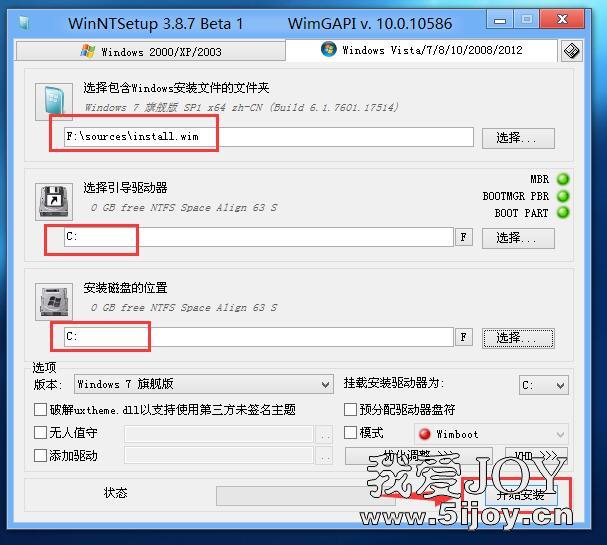Switch to Windows 2000/XP/2003 tab
The image size is (607, 545).
click(x=150, y=51)
